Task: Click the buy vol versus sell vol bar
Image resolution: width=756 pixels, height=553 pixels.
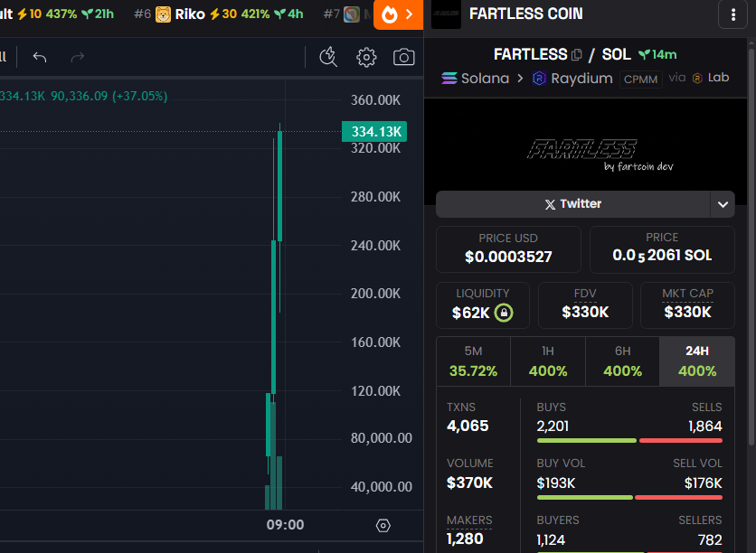Action: coord(629,497)
